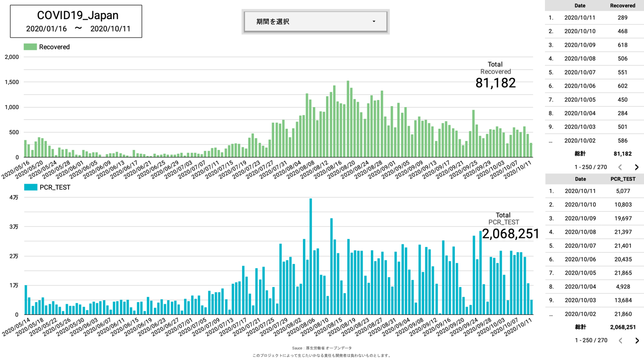Sort Recovered table by its Date header
Viewport: 644px width, 362px height.
[x=580, y=6]
